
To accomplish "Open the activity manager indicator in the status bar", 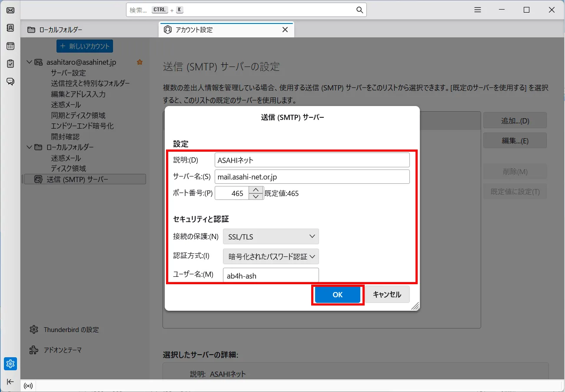I will pos(28,386).
